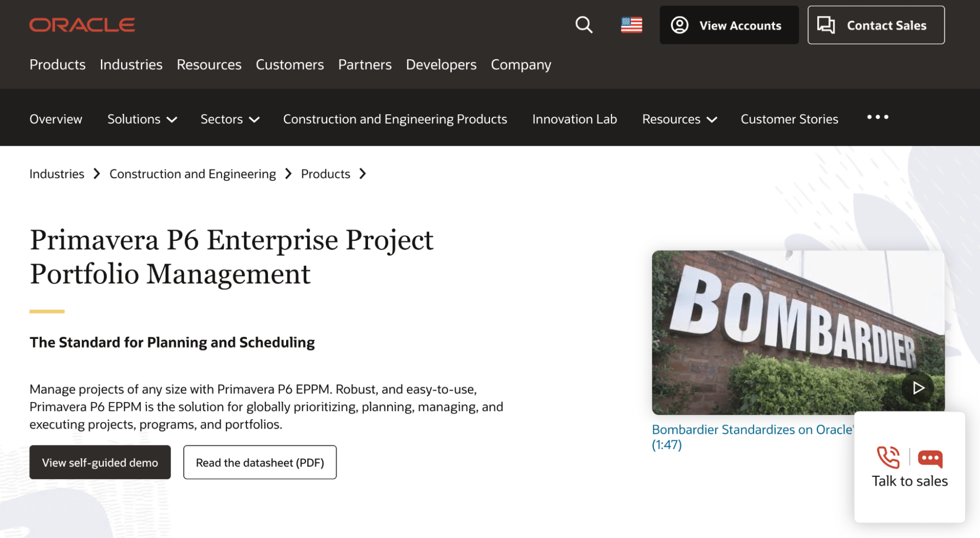Open the three-dots more menu
Screen dimensions: 980x538
click(x=877, y=117)
